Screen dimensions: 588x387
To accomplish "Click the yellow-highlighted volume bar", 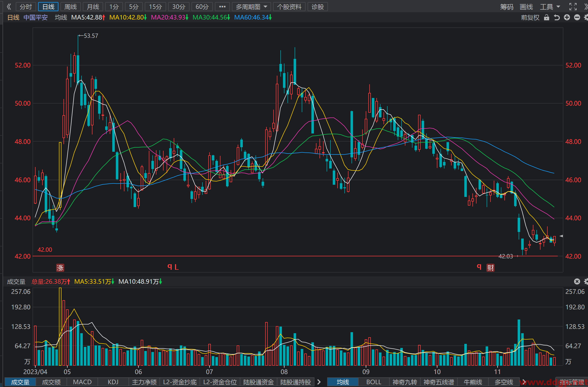I will pyautogui.click(x=60, y=327).
